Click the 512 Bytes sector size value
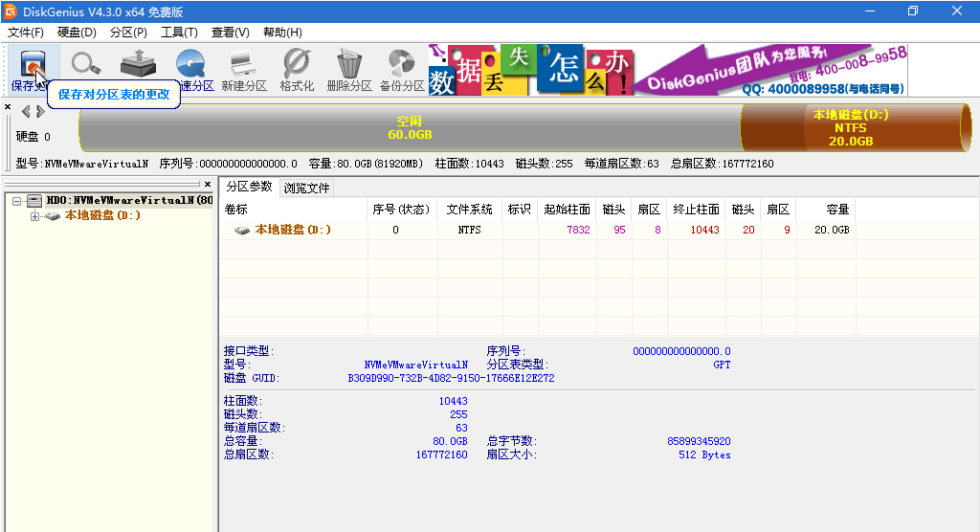This screenshot has height=532, width=980. [704, 455]
